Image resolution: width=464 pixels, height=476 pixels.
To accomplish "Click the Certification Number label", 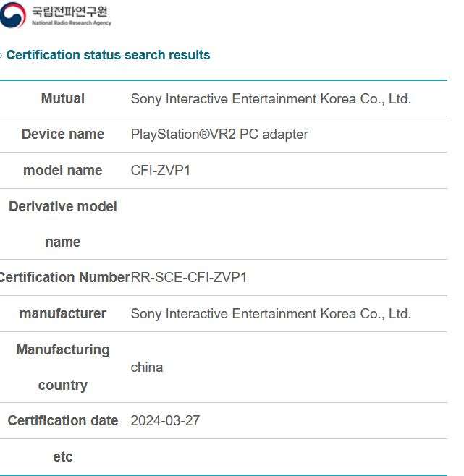I will pos(64,278).
